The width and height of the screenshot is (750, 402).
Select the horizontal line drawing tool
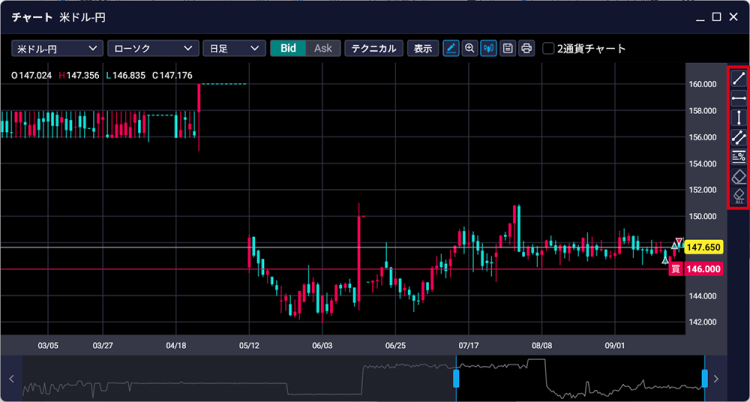tap(739, 98)
